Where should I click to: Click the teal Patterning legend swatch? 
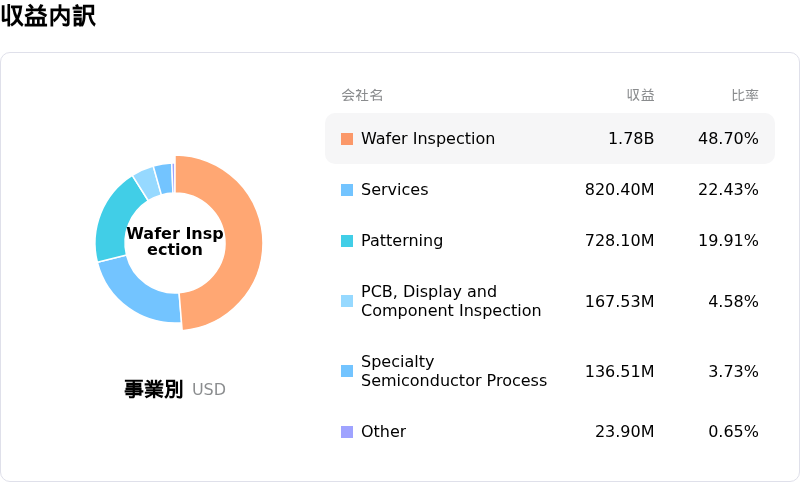(x=347, y=241)
